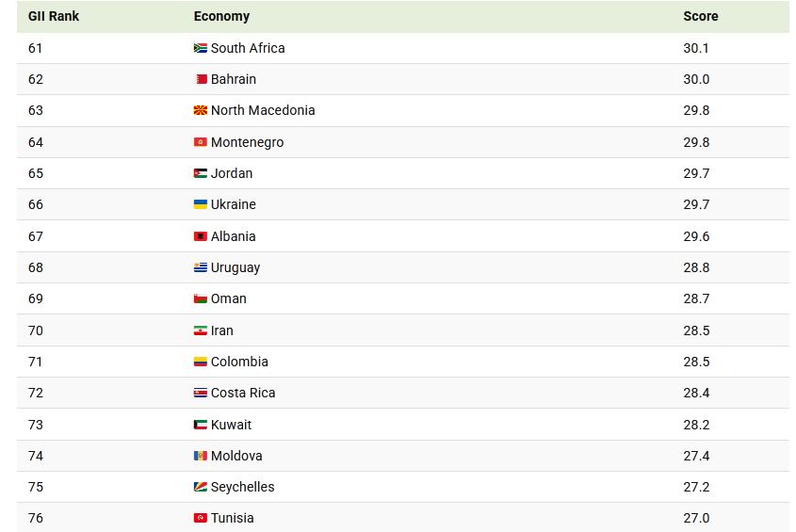Click the Jordan flag icon
The width and height of the screenshot is (796, 532).
(x=200, y=173)
